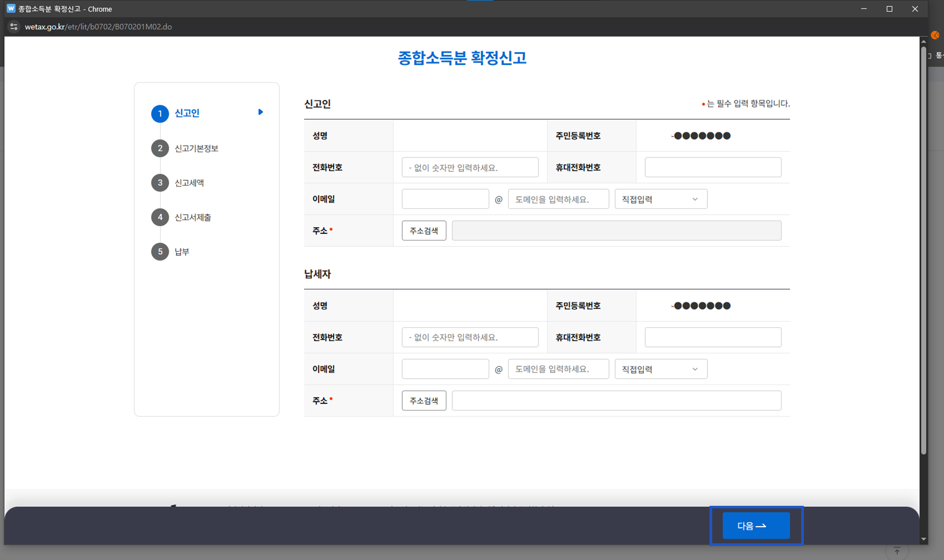The image size is (944, 560).
Task: Click 신고인 주소 read-only address field
Action: [616, 230]
